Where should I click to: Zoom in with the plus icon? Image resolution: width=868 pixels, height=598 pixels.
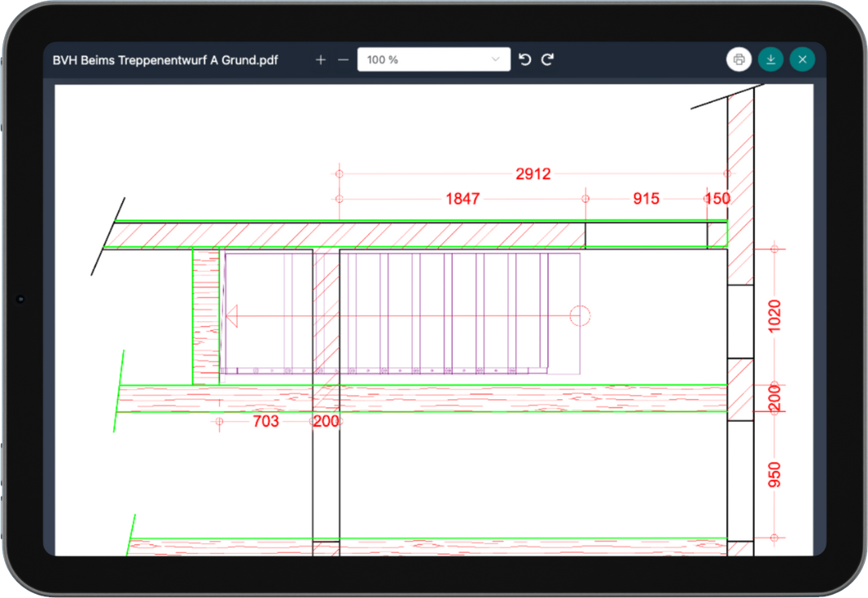[x=321, y=59]
